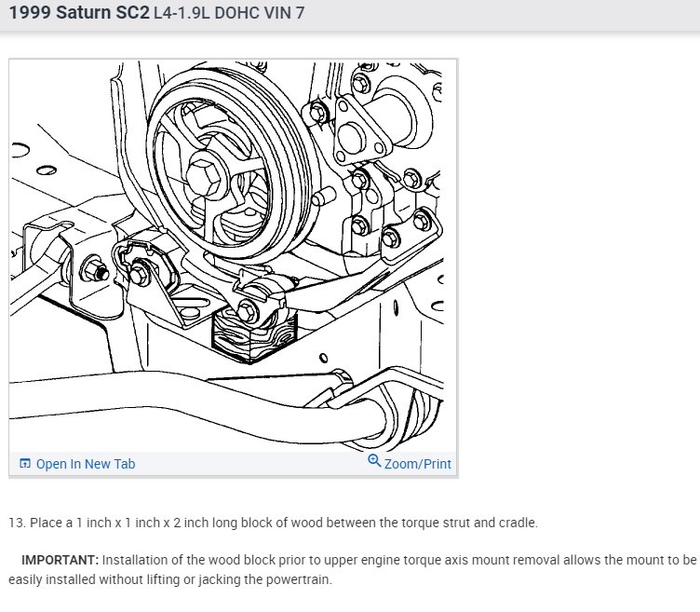Select the Zoom/Print link text

coord(417,464)
